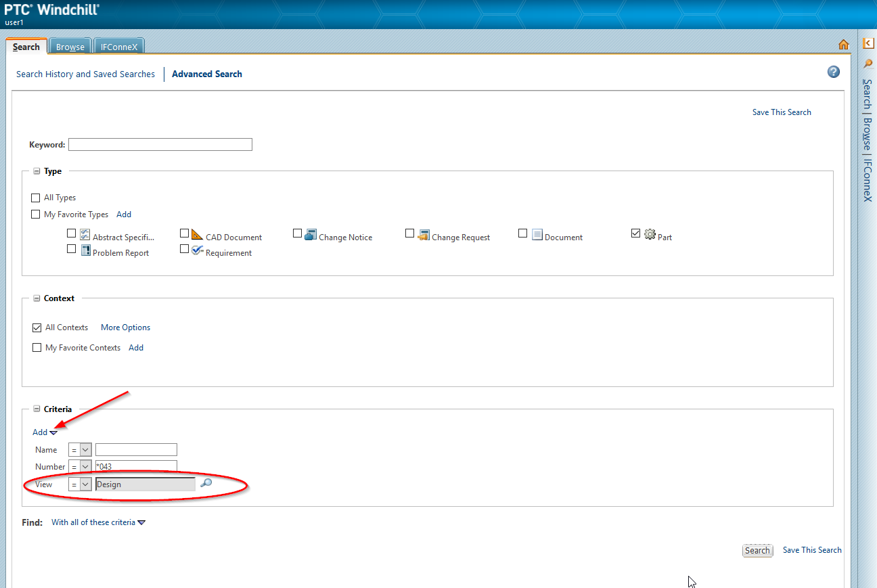The width and height of the screenshot is (877, 588).
Task: Open the Add criteria dropdown
Action: [45, 432]
